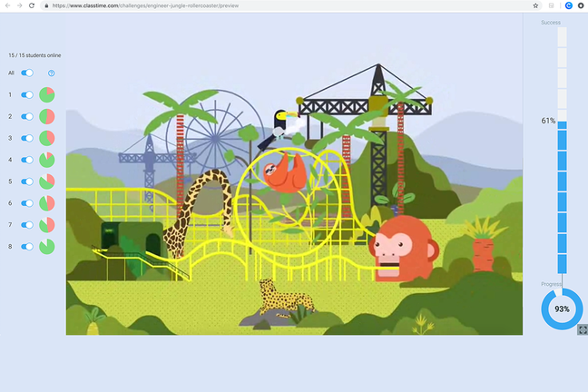The image size is (588, 392).
Task: Click the blue browser extension icon
Action: tap(569, 5)
